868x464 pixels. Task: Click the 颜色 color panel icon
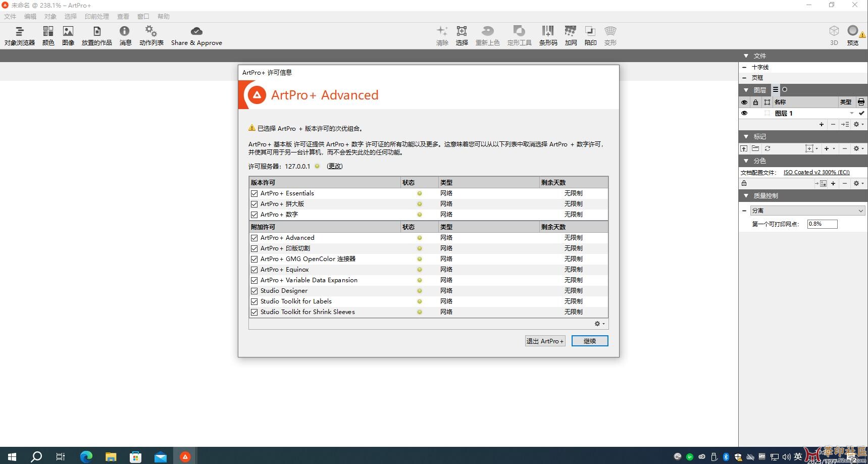(48, 36)
